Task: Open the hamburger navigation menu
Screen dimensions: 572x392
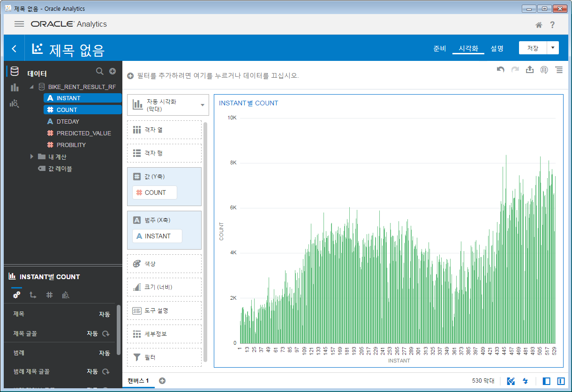Action: click(x=19, y=24)
